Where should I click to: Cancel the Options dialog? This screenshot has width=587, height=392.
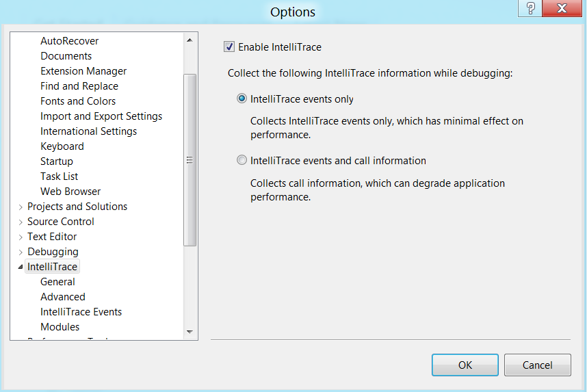537,365
